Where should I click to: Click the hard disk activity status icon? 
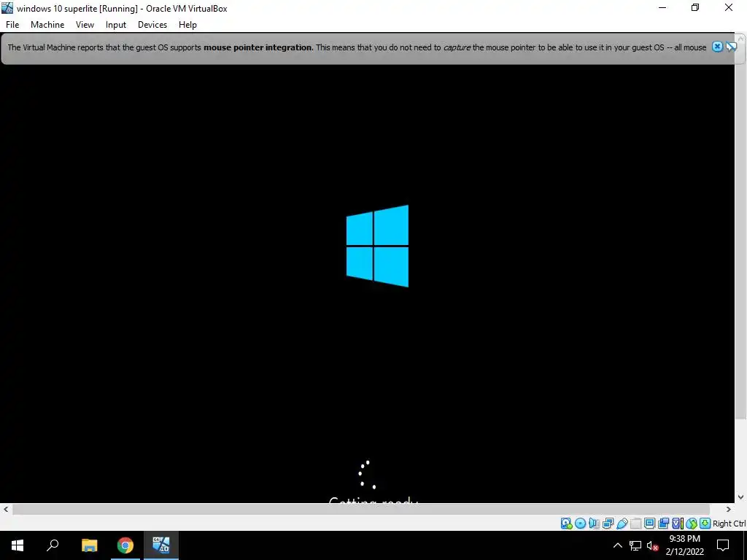click(x=566, y=524)
